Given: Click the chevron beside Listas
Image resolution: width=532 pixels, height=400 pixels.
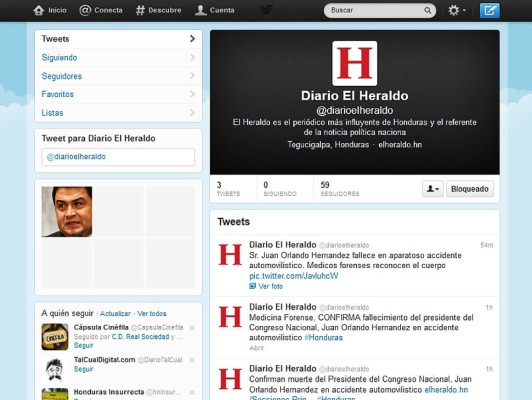Looking at the screenshot, I should coord(192,112).
